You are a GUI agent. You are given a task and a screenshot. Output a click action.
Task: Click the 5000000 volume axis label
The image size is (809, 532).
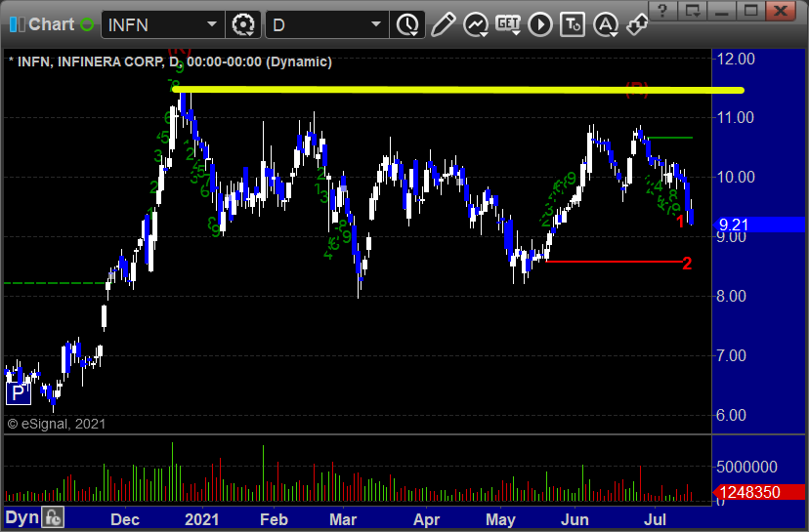click(x=746, y=467)
